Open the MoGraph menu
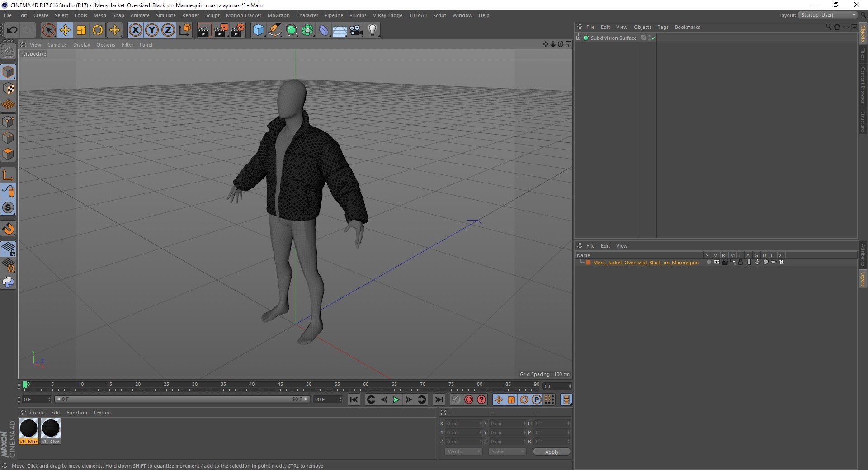Image resolution: width=868 pixels, height=470 pixels. [278, 15]
